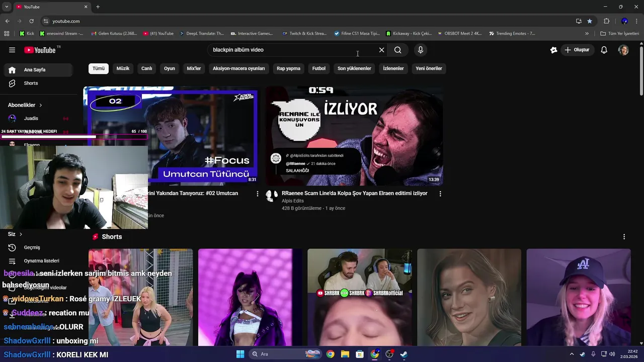Open the RRaenee İZLİYOR video thumbnail

tap(354, 136)
